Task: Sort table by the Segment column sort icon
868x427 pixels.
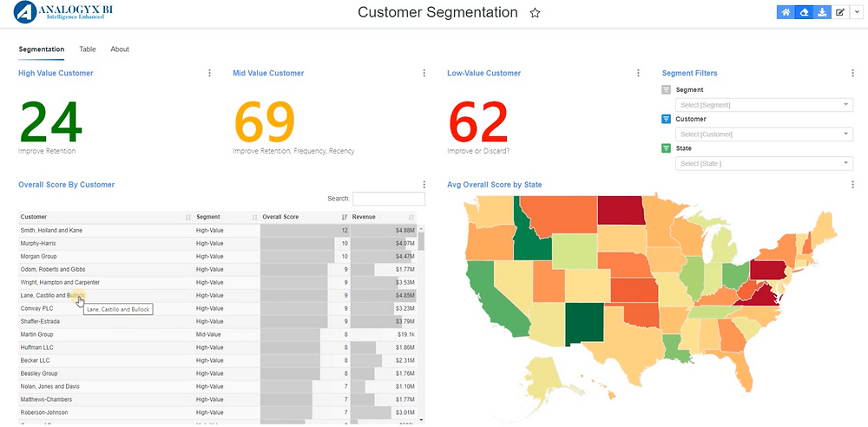Action: point(254,217)
